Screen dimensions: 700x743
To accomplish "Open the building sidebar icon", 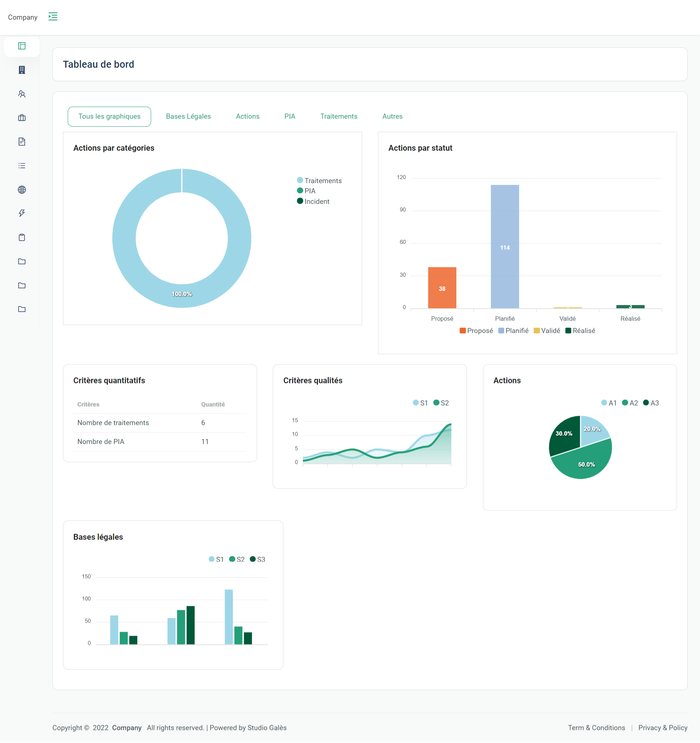I will click(x=22, y=70).
